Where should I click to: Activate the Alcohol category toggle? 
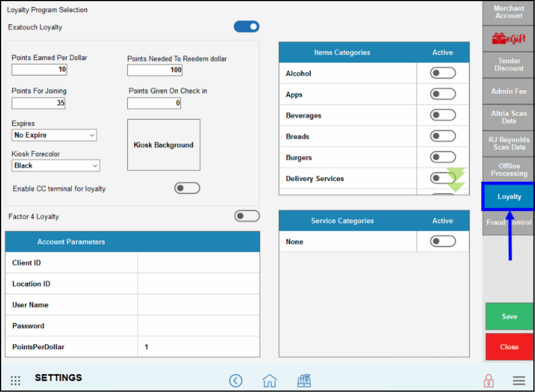click(x=443, y=73)
